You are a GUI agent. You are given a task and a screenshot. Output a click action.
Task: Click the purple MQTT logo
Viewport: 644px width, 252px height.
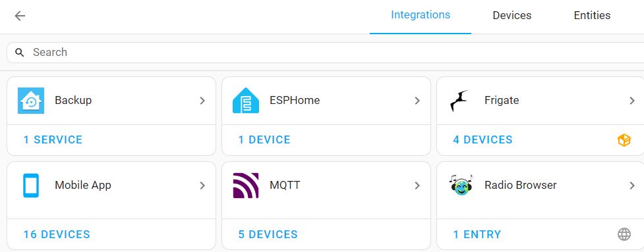246,186
